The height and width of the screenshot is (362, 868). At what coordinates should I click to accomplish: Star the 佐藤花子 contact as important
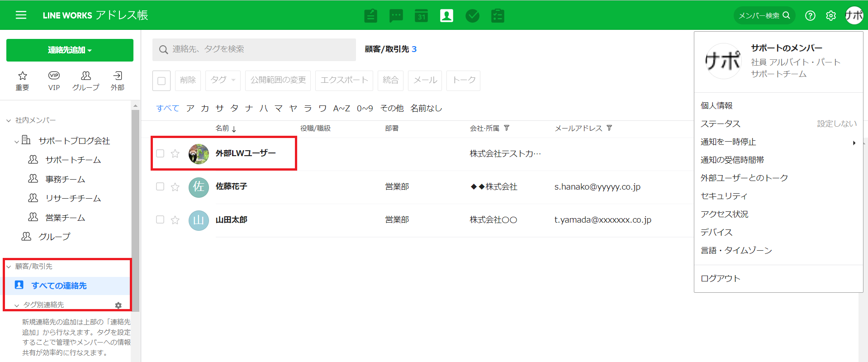click(175, 187)
